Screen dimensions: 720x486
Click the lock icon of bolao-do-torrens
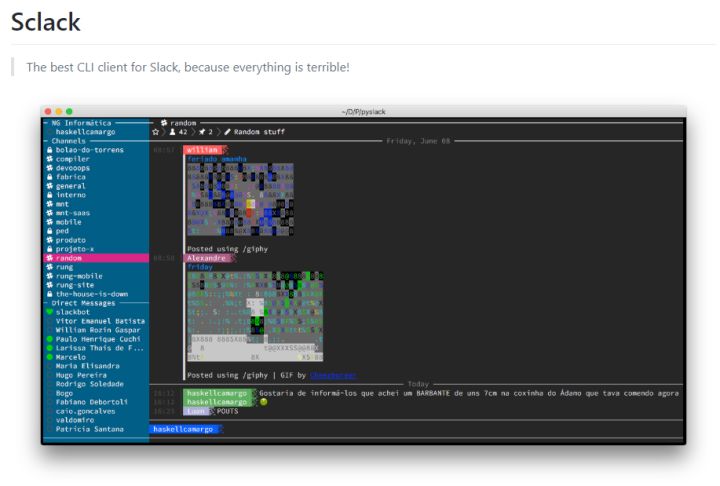pos(50,150)
